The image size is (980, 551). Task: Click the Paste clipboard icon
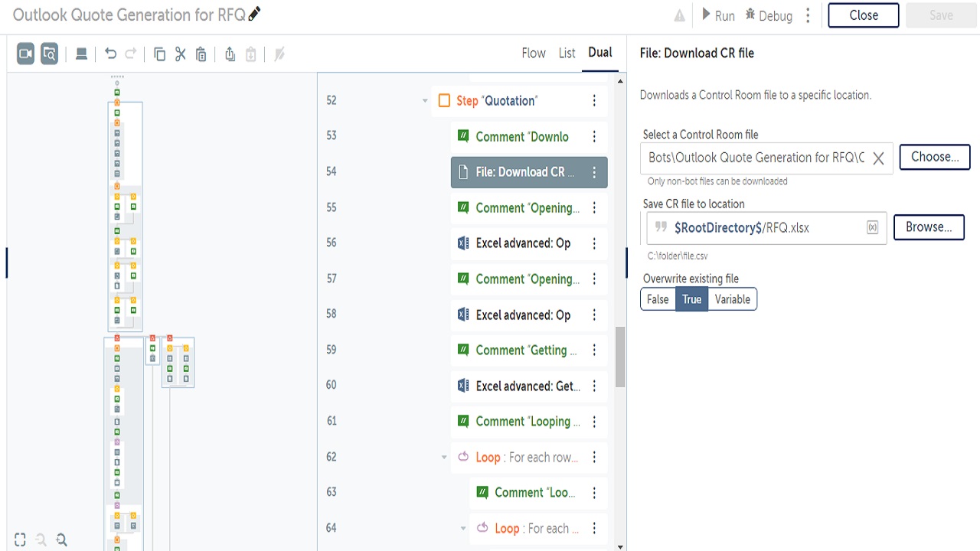[201, 54]
